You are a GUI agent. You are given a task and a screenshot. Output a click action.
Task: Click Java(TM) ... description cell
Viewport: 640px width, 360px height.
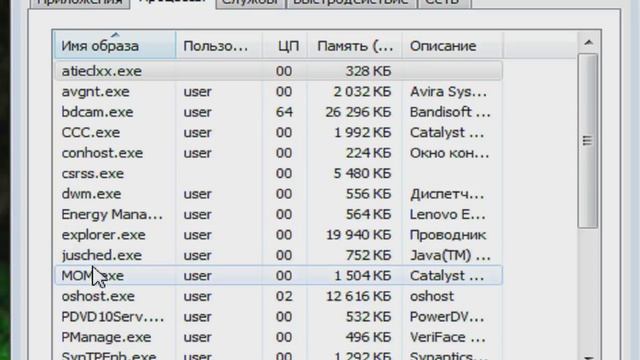click(x=450, y=255)
